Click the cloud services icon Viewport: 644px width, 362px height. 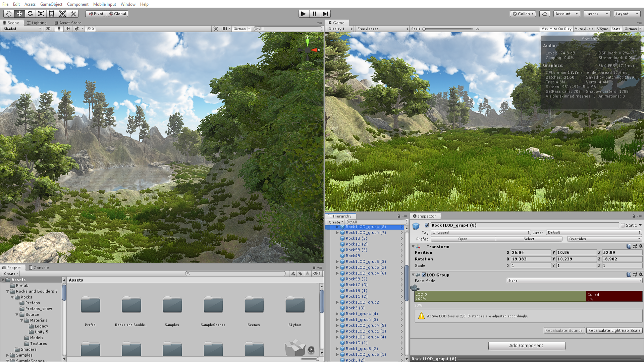545,14
